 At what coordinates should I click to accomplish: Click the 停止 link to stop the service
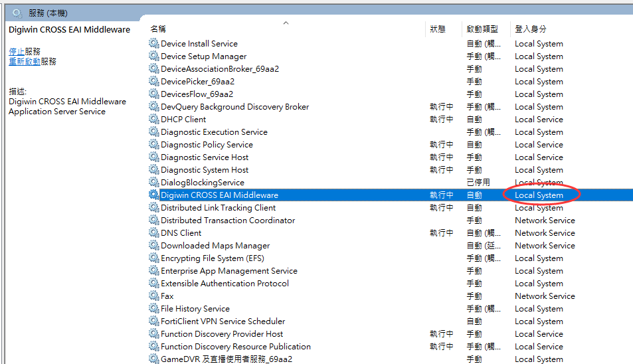17,51
